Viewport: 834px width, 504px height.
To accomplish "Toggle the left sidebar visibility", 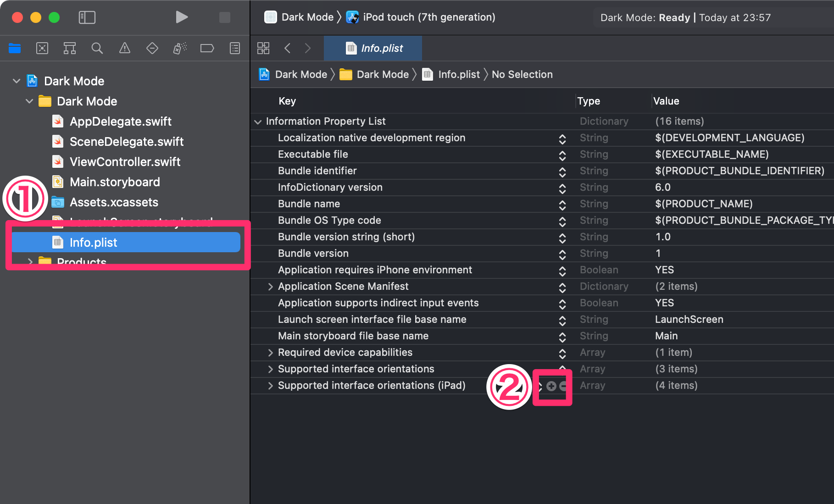I will coord(87,17).
